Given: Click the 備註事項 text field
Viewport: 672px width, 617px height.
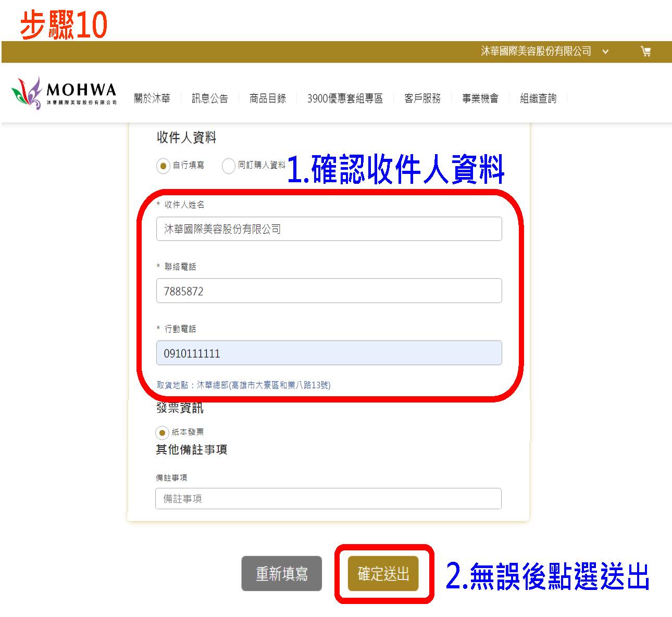Looking at the screenshot, I should tap(328, 498).
